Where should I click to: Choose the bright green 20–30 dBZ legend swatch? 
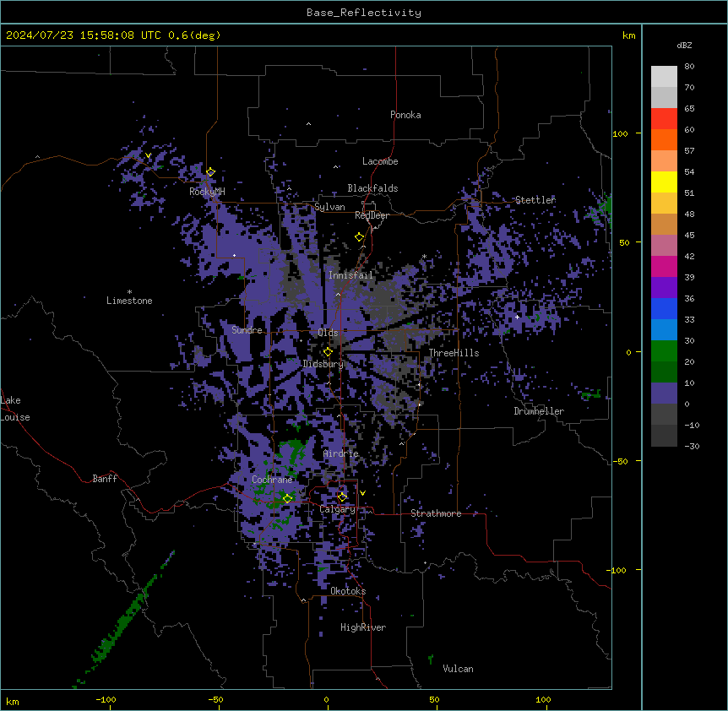[x=664, y=351]
